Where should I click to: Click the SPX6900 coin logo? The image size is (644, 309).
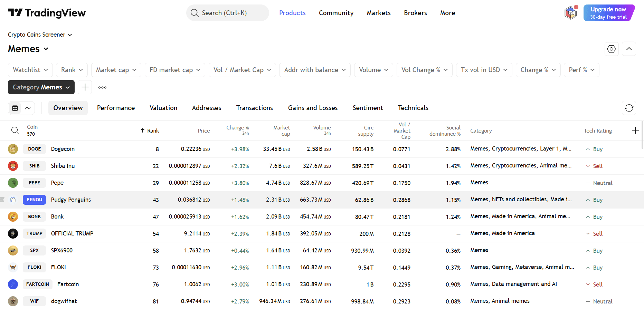point(13,251)
